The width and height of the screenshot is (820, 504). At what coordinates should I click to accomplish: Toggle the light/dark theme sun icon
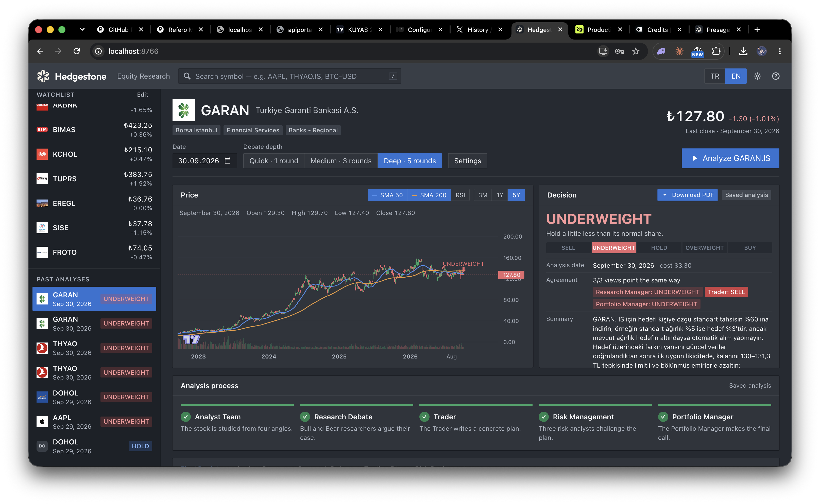(x=757, y=76)
